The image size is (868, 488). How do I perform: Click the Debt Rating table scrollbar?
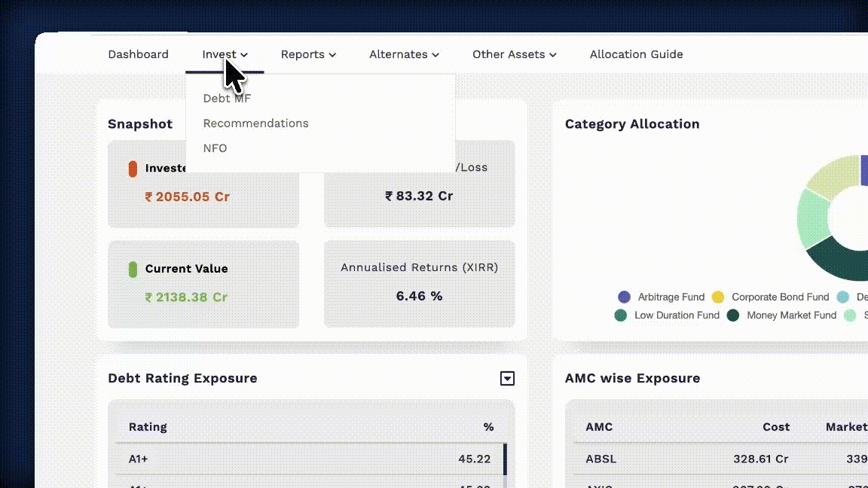tap(505, 459)
